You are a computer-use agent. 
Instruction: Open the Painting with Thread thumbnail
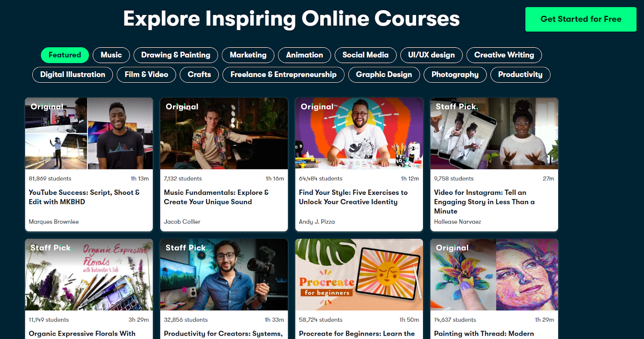[494, 275]
